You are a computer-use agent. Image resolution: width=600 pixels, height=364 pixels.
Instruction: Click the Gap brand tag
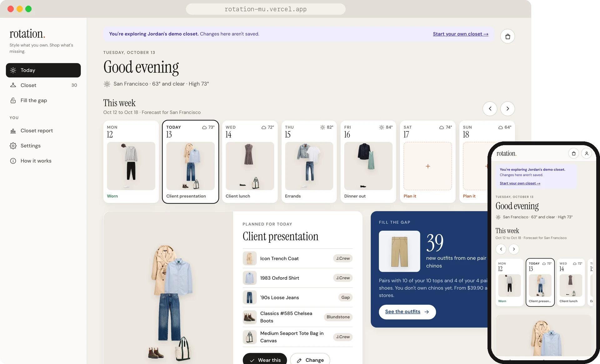(345, 297)
